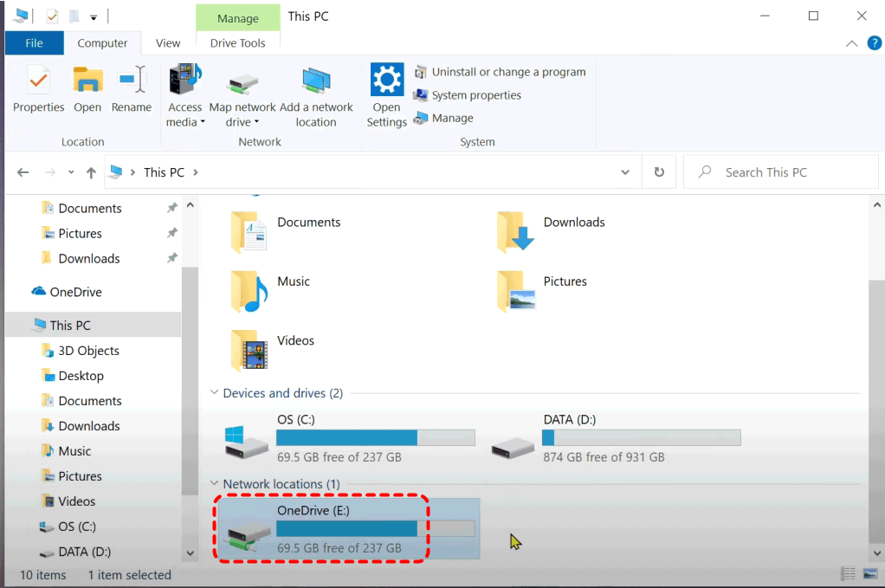Viewport: 885px width, 588px height.
Task: Click Quick Access properties checkmark icon
Action: [52, 16]
